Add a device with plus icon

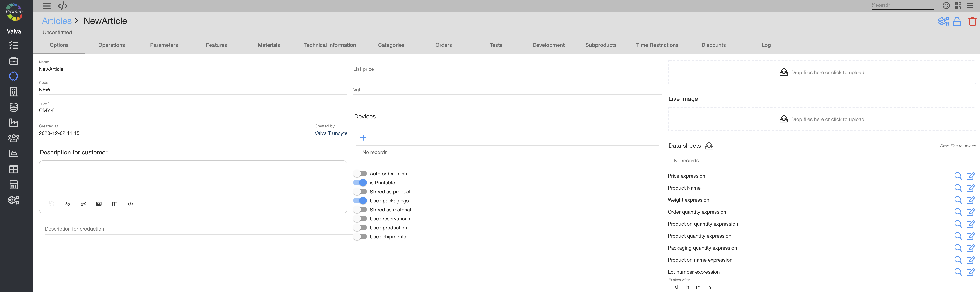(363, 138)
